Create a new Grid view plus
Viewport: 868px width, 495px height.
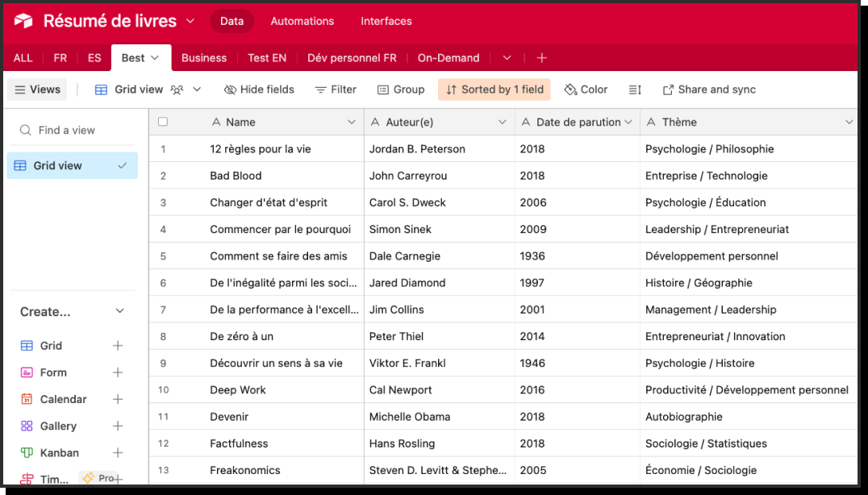pyautogui.click(x=118, y=346)
